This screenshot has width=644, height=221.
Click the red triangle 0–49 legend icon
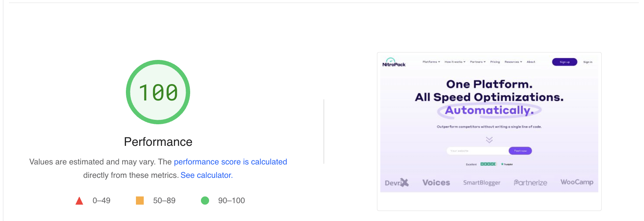79,201
